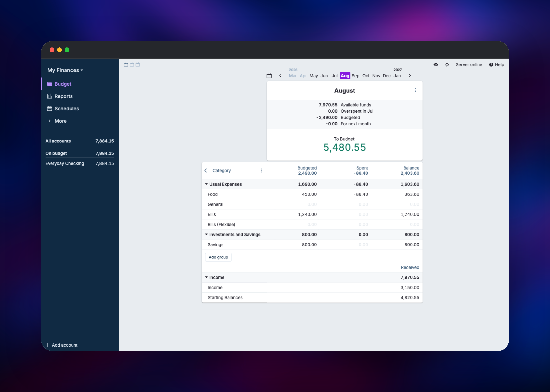Open Everyday Checking account
The width and height of the screenshot is (550, 392).
[80, 163]
